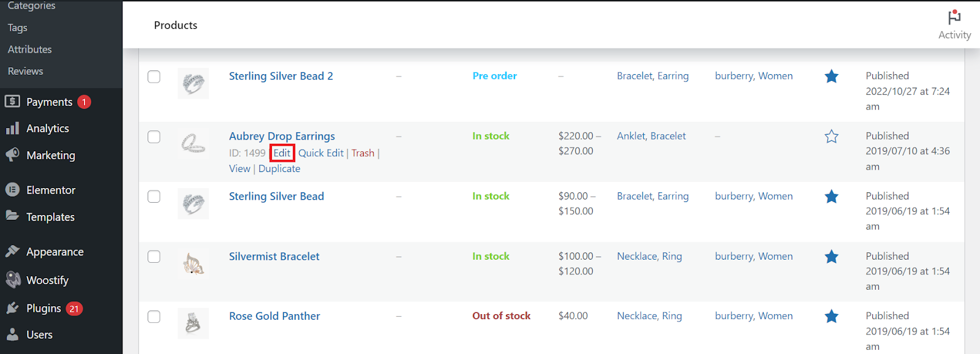Tick the checkbox beside Sterling Silver Bead 2

154,77
